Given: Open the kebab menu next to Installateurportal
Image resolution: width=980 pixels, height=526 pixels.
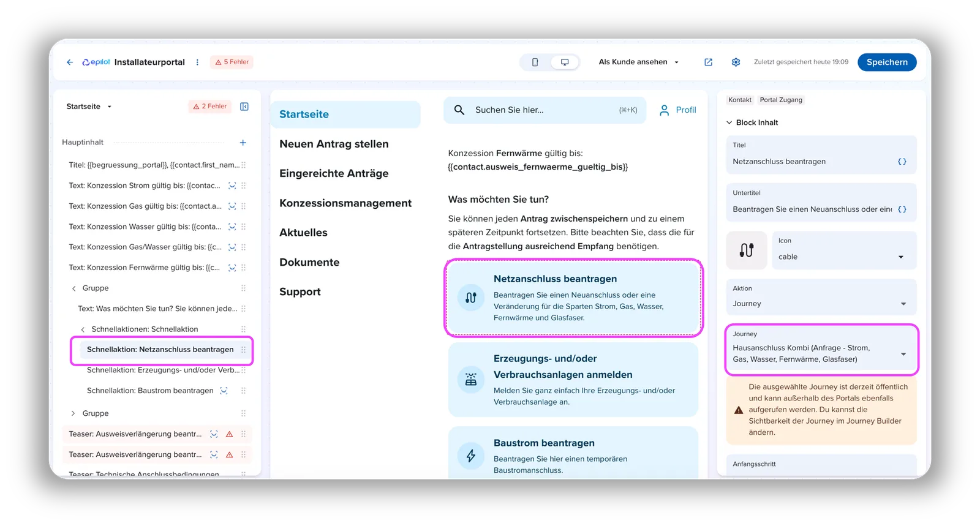Looking at the screenshot, I should (197, 62).
